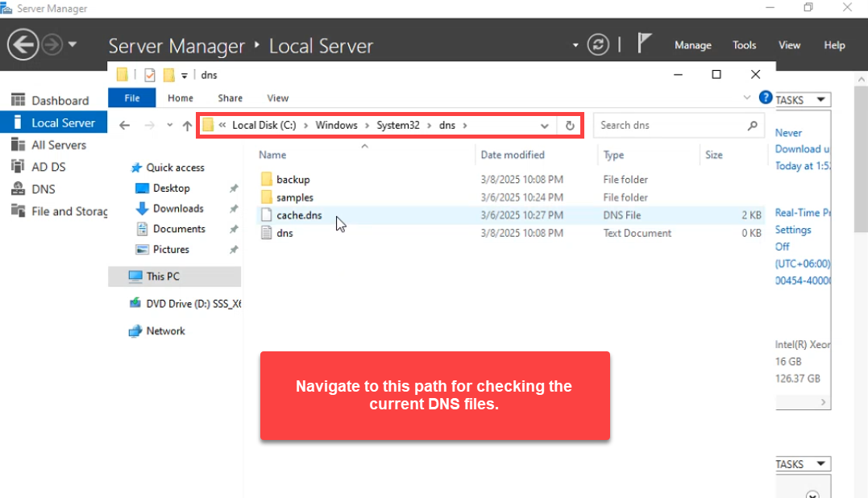
Task: Click the blue Explorer help icon
Action: [766, 98]
